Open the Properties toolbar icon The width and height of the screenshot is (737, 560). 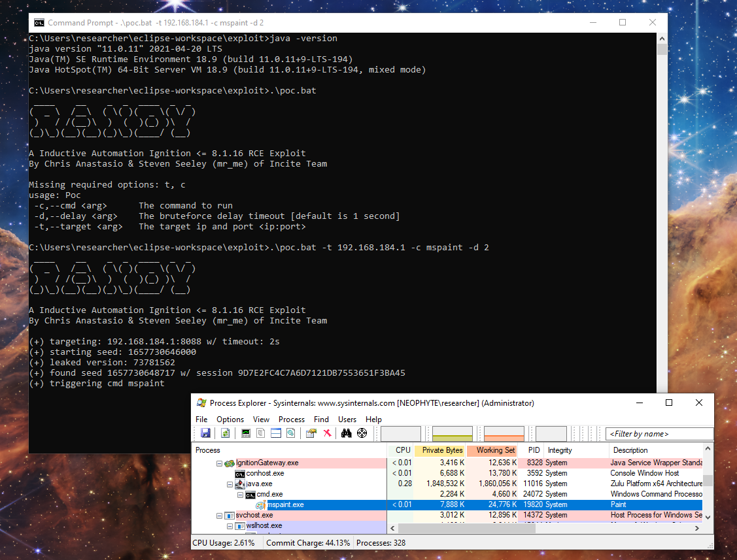pyautogui.click(x=311, y=433)
